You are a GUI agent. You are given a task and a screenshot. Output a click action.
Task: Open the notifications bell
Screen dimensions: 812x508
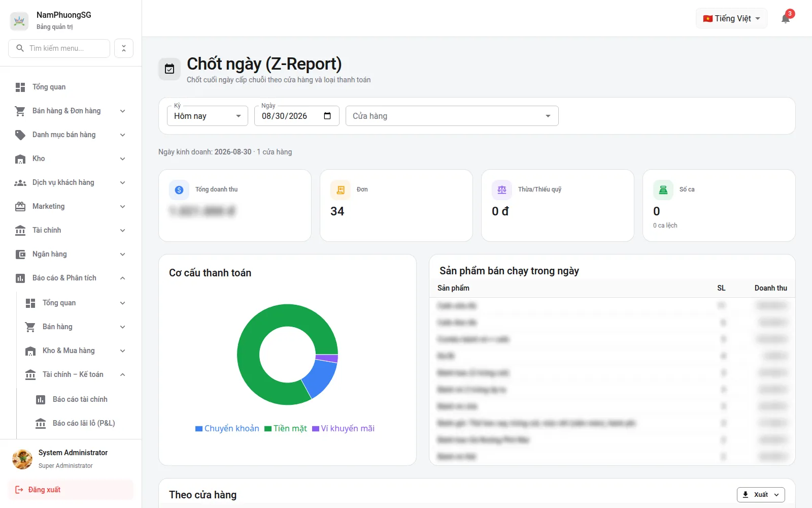786,19
